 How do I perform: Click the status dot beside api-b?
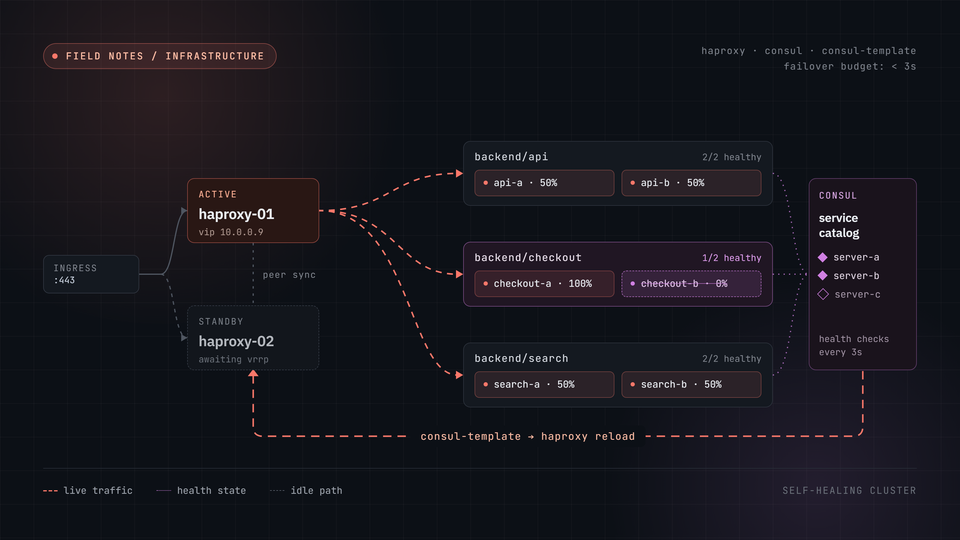point(632,183)
